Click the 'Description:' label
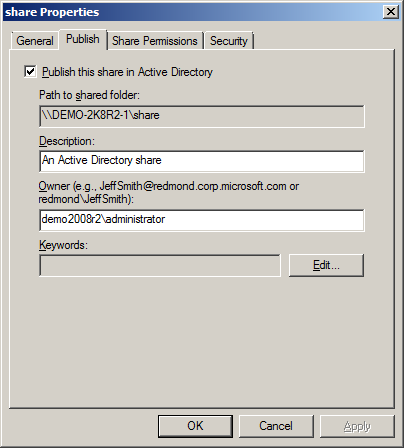404x448 pixels. click(x=67, y=141)
